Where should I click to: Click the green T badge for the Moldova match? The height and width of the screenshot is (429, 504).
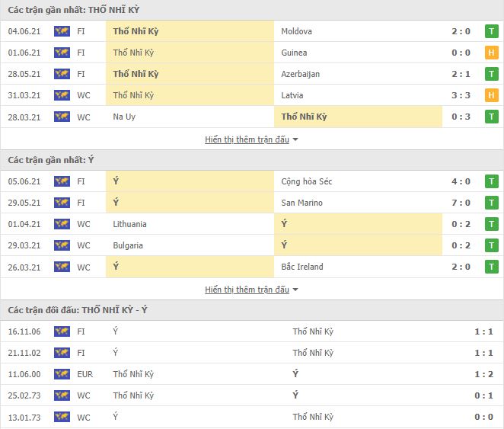click(x=492, y=32)
